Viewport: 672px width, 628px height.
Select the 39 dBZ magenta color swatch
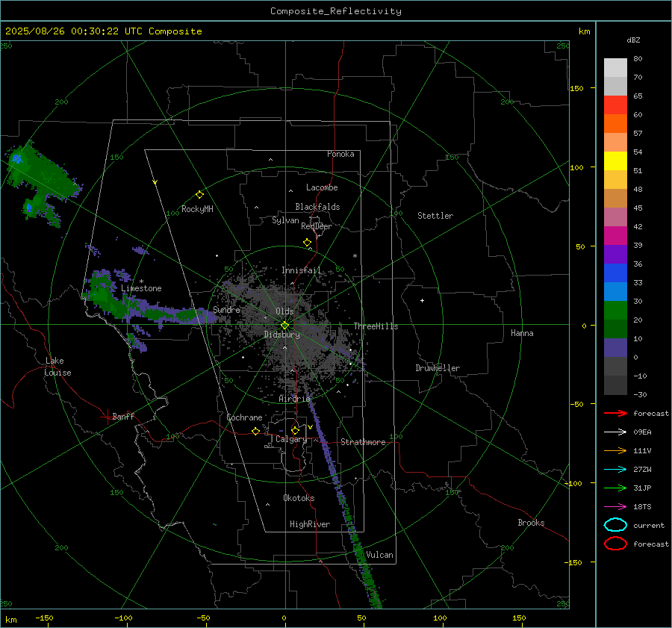[x=615, y=235]
